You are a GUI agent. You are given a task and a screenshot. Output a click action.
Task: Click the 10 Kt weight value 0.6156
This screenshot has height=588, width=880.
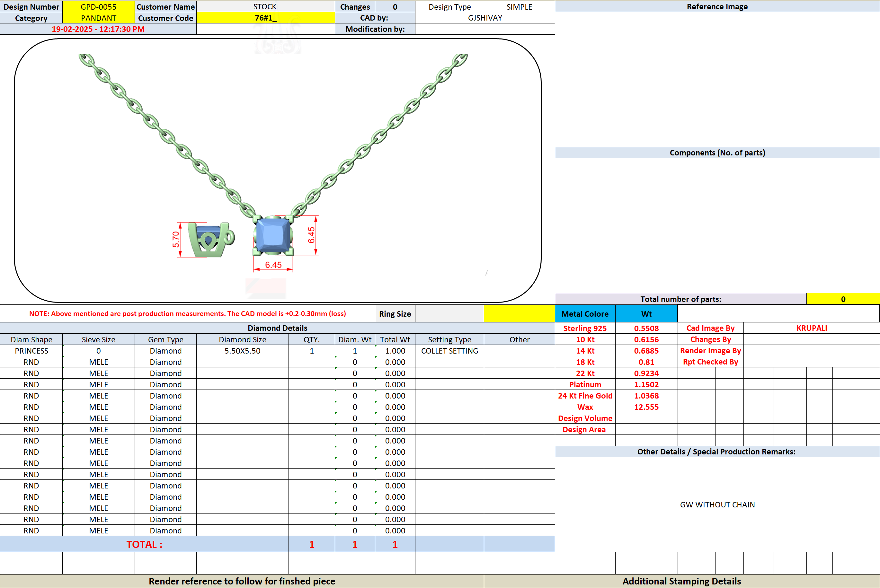(646, 339)
